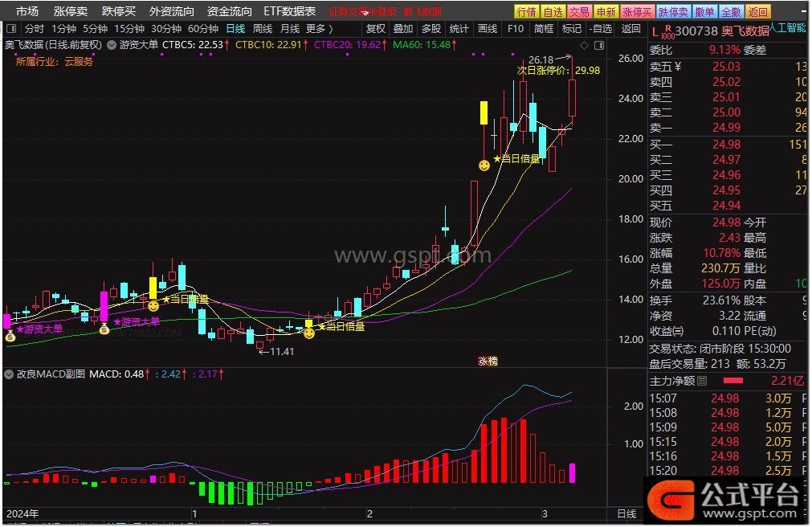812x527 pixels.
Task: Expand the 游资大单 indicator dropdown arrow
Action: click(112, 45)
